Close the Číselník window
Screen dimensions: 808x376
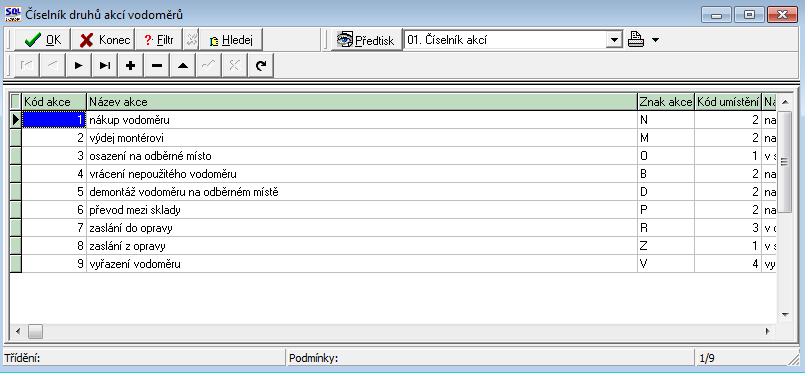pos(782,14)
